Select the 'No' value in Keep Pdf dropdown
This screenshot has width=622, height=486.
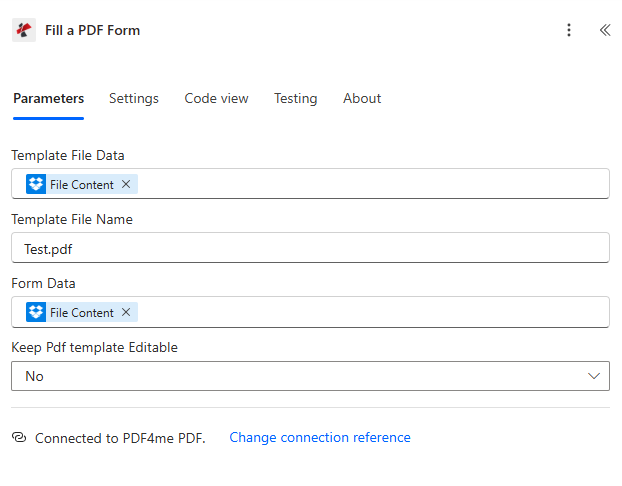[35, 376]
